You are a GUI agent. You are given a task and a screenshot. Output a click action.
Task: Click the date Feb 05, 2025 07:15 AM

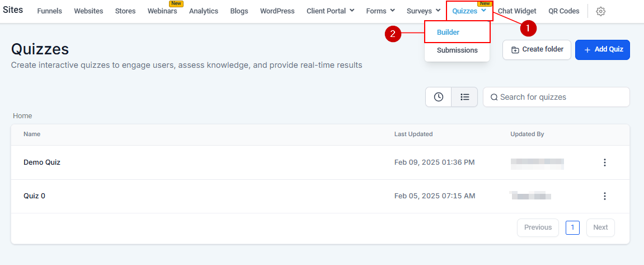(x=435, y=196)
